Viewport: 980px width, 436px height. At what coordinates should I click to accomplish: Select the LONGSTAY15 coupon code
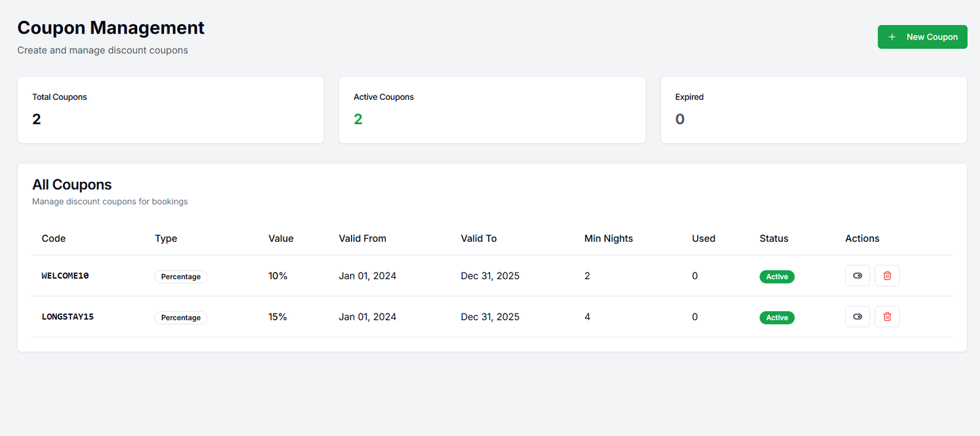pos(67,317)
